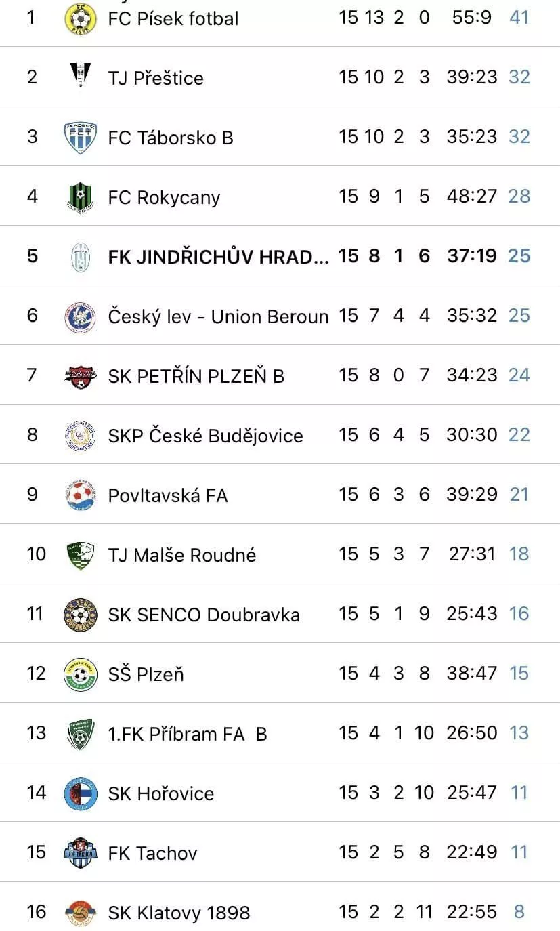The image size is (560, 931).
Task: Click FC Písek fotbal's 41 points value
Action: 519,17
